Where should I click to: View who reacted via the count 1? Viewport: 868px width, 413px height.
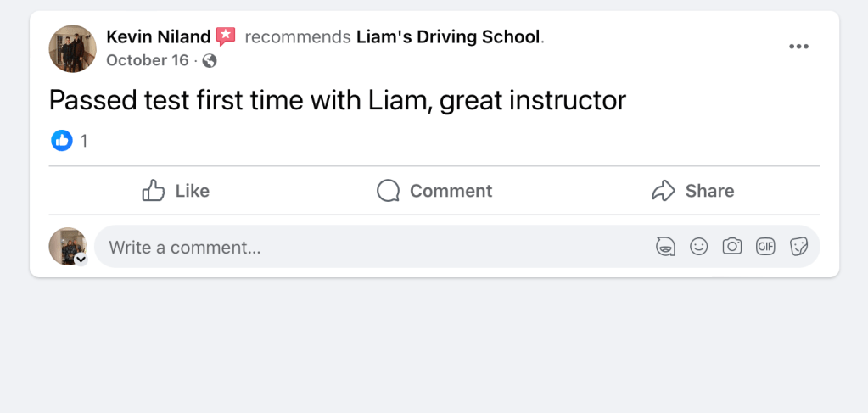[84, 141]
